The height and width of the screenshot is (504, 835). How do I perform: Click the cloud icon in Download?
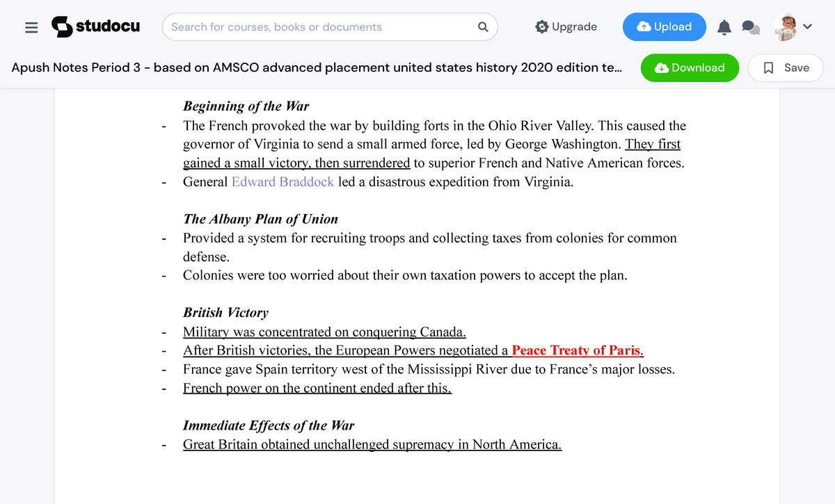click(662, 67)
